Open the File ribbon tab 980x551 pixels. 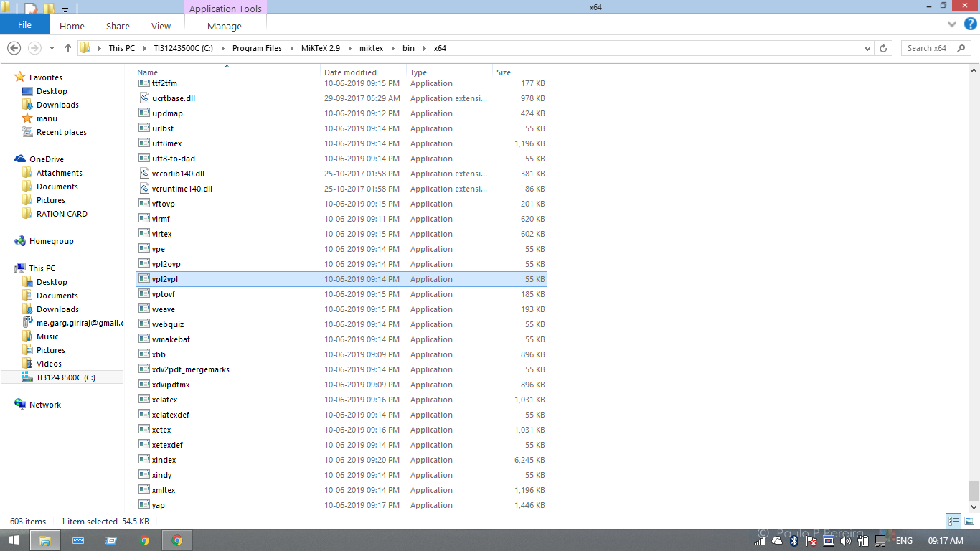click(24, 24)
